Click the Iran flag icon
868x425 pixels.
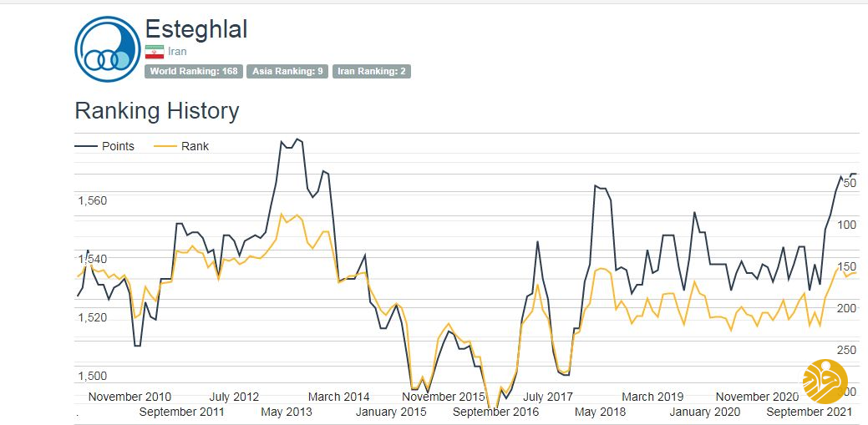155,52
